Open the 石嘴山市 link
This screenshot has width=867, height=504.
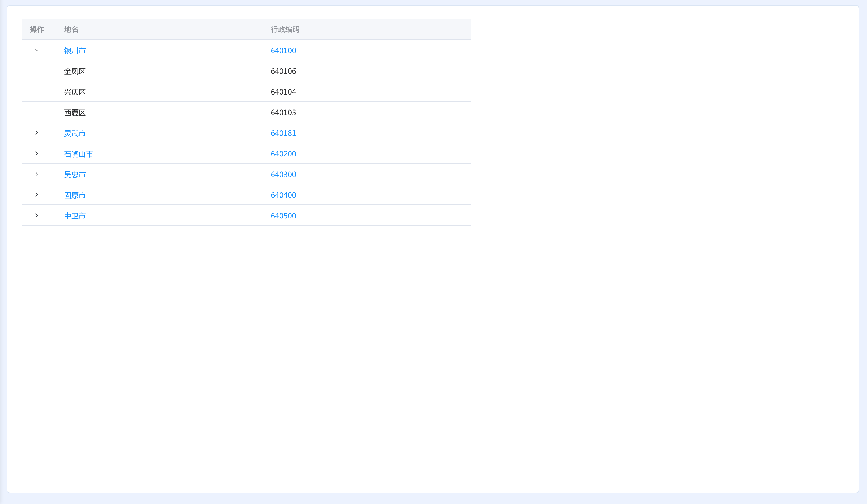click(x=79, y=154)
